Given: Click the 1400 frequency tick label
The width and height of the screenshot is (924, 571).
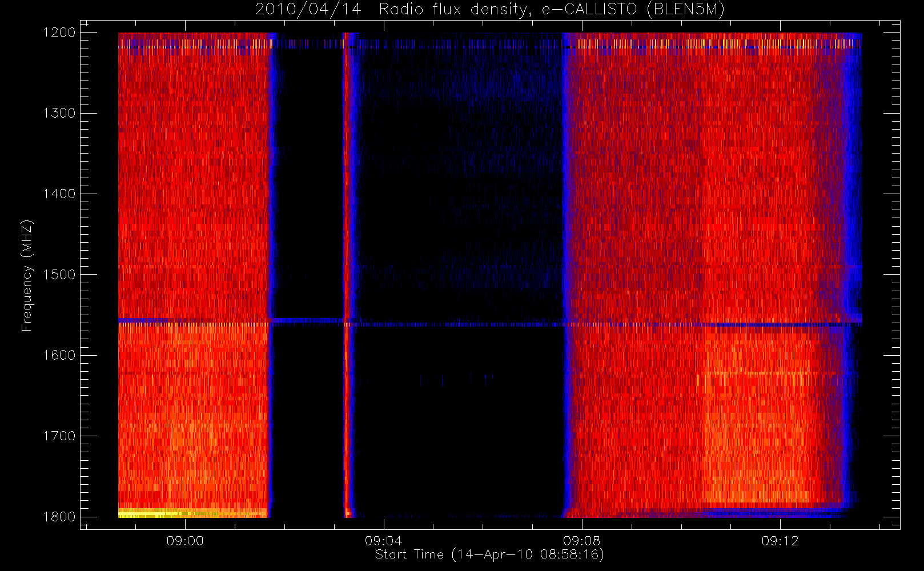Looking at the screenshot, I should pos(59,194).
